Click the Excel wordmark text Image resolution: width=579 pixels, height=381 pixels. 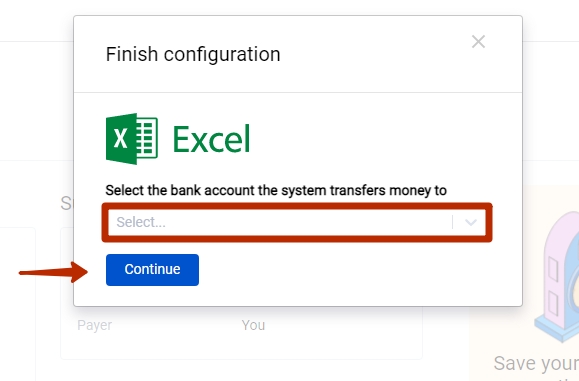click(212, 139)
